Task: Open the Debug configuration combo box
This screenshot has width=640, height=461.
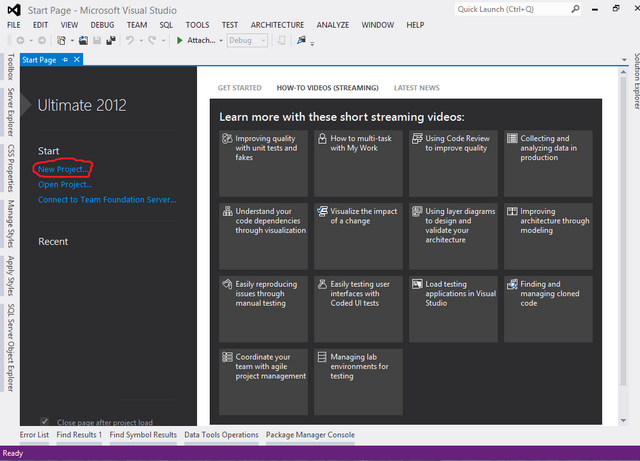Action: click(x=247, y=40)
